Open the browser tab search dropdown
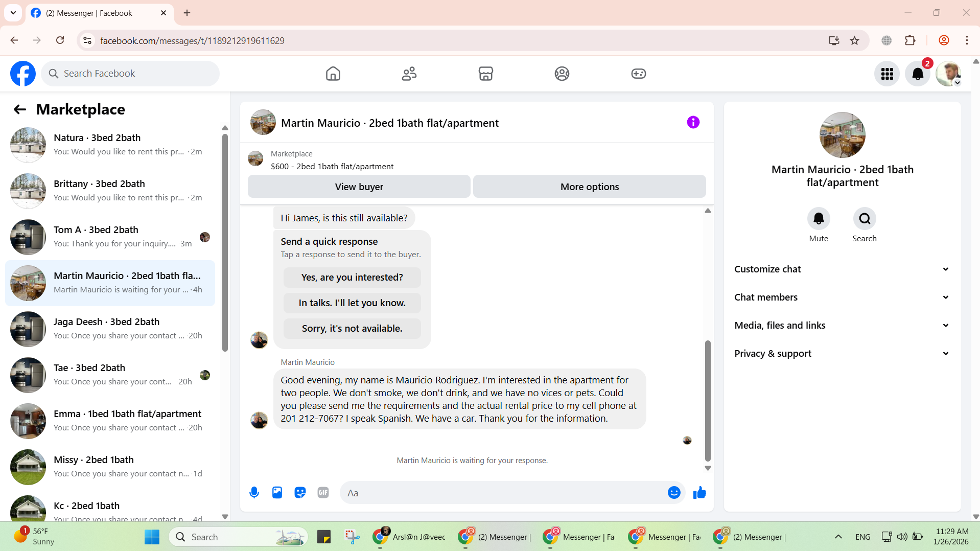Viewport: 980px width, 551px height. click(13, 13)
